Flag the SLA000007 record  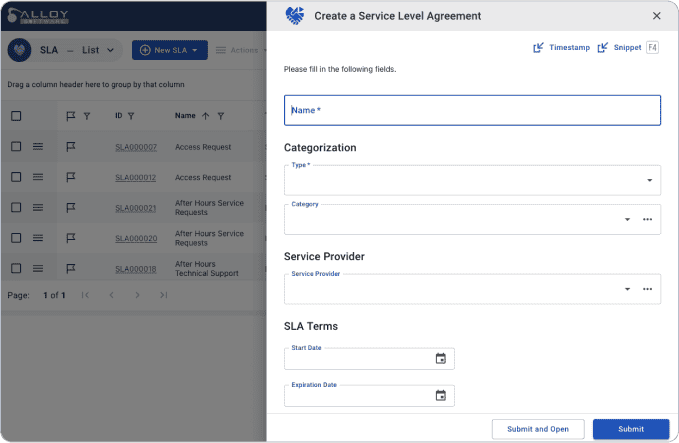pos(71,147)
